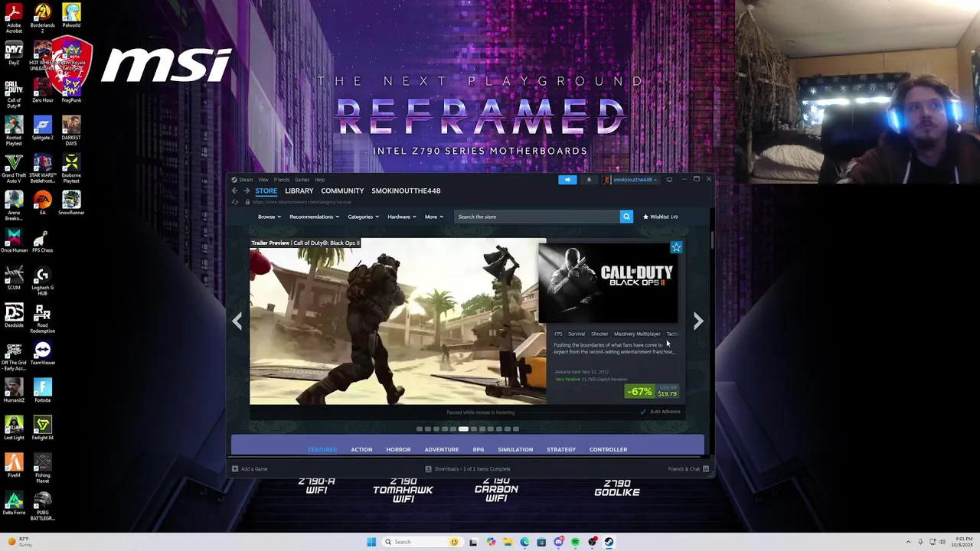Add Black Ops II to wishlist star icon

(x=676, y=247)
